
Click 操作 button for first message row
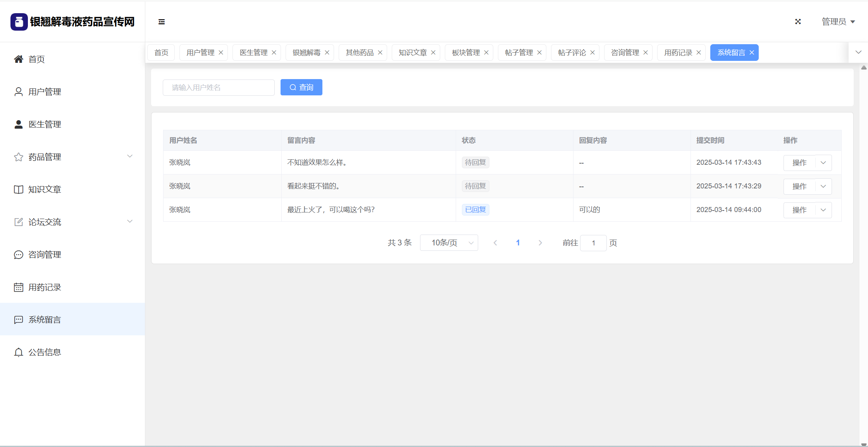[x=799, y=163]
